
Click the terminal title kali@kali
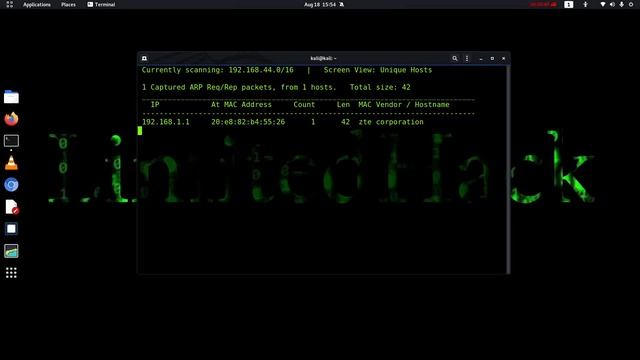323,58
